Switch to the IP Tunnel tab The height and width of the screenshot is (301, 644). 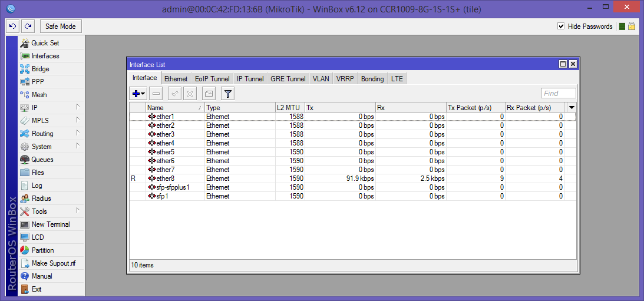point(250,79)
